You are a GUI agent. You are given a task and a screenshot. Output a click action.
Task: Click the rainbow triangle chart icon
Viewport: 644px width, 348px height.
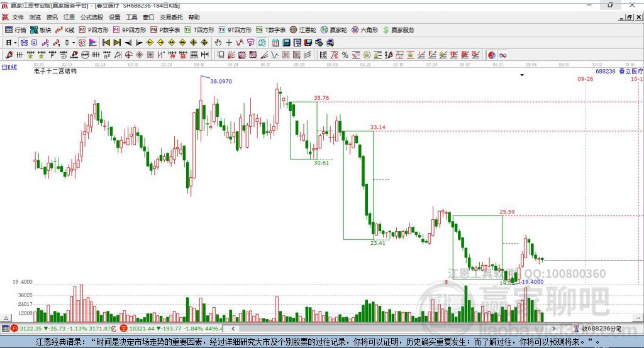click(x=93, y=43)
